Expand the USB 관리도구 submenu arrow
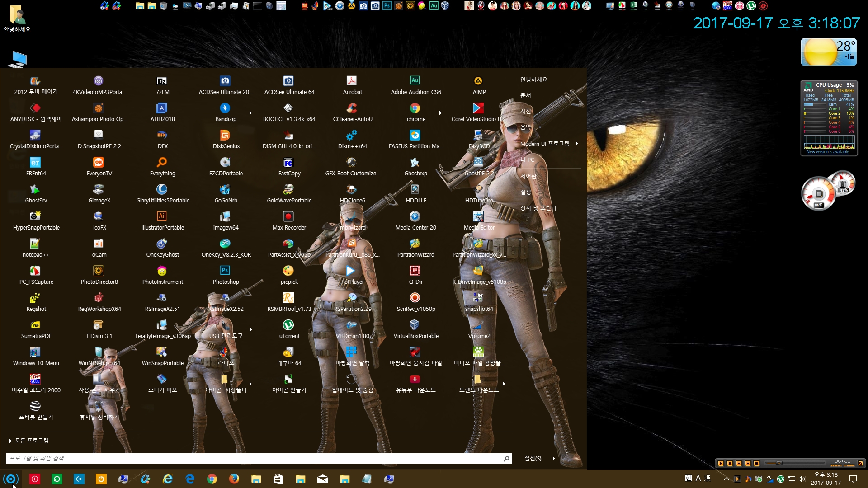 coord(250,330)
